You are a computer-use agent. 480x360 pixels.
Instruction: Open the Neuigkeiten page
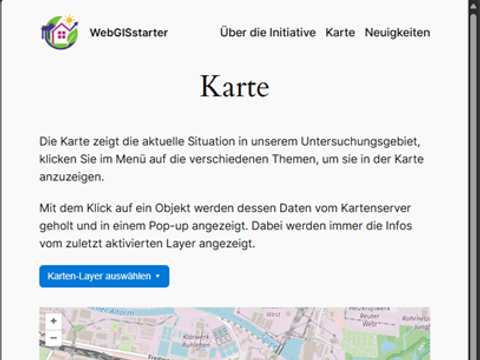(x=397, y=33)
